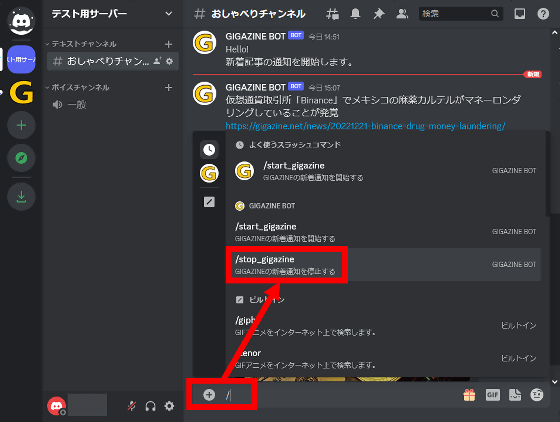Open notification settings bell icon

pos(355,14)
